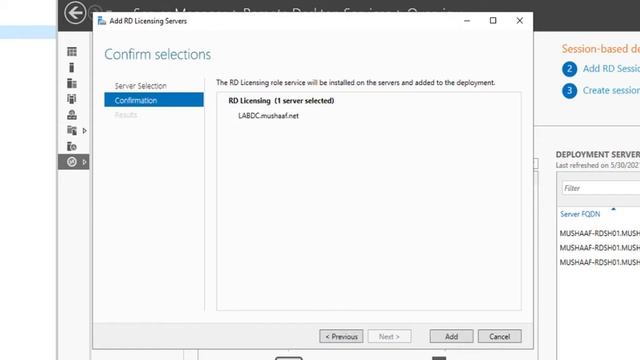Viewport: 640px width, 360px height.
Task: Select the Local Server sidebar icon
Action: [x=72, y=67]
